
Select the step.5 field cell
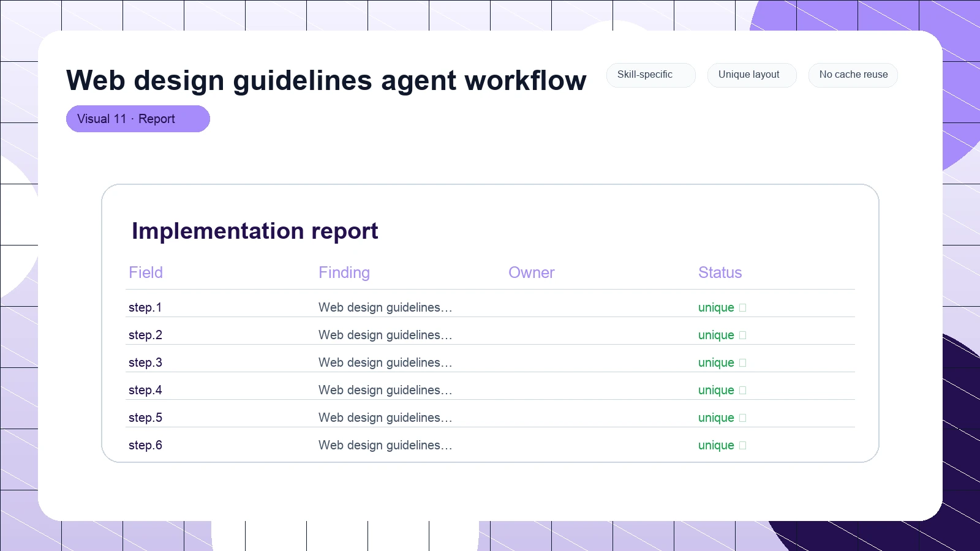point(145,418)
